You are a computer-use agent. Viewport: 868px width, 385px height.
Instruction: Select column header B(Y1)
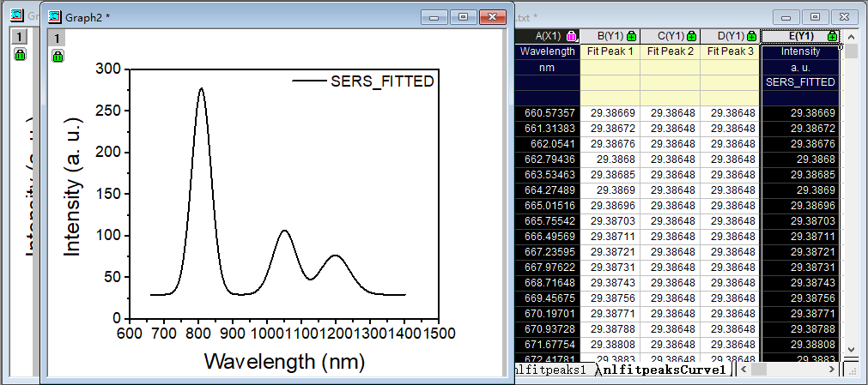coord(610,37)
